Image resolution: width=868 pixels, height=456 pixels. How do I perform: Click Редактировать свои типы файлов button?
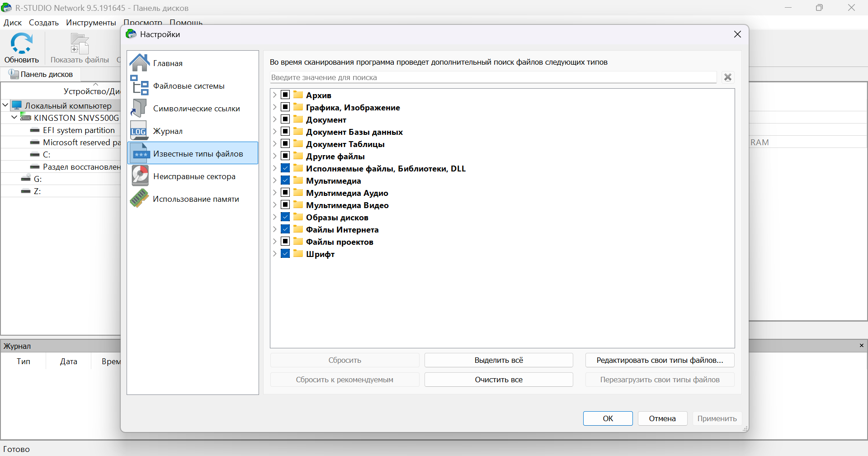pyautogui.click(x=660, y=360)
